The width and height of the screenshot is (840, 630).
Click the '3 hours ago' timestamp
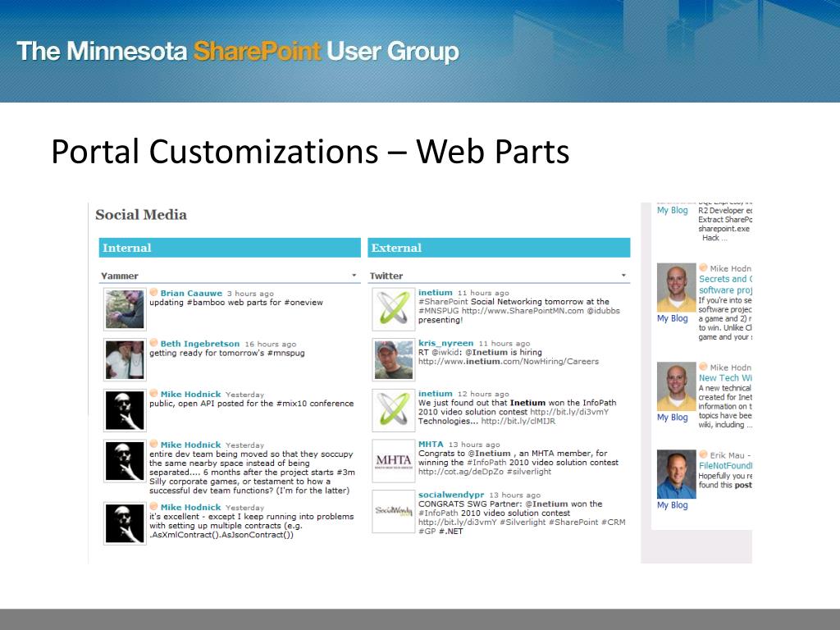pyautogui.click(x=250, y=294)
